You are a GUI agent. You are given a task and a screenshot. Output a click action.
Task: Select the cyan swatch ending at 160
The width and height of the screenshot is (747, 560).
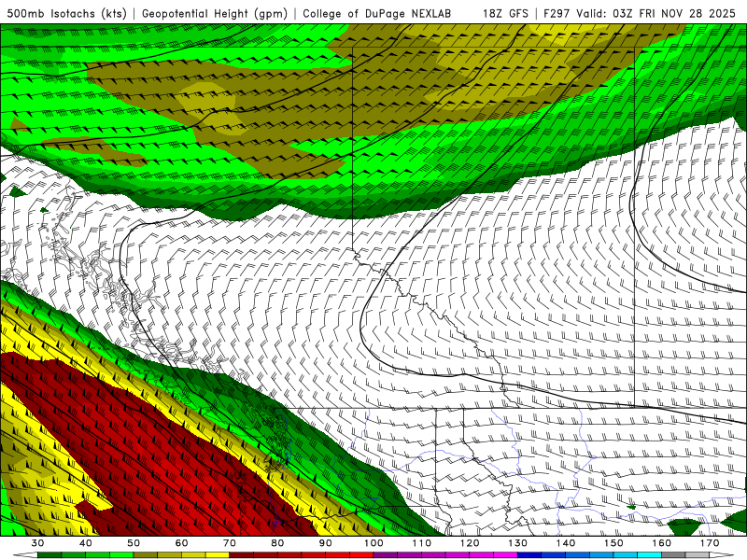click(x=650, y=556)
